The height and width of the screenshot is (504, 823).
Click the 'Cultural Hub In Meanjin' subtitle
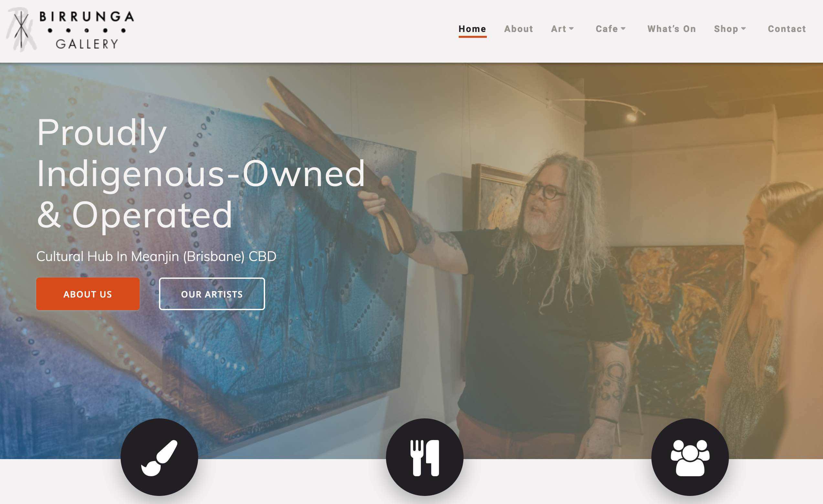(x=156, y=256)
